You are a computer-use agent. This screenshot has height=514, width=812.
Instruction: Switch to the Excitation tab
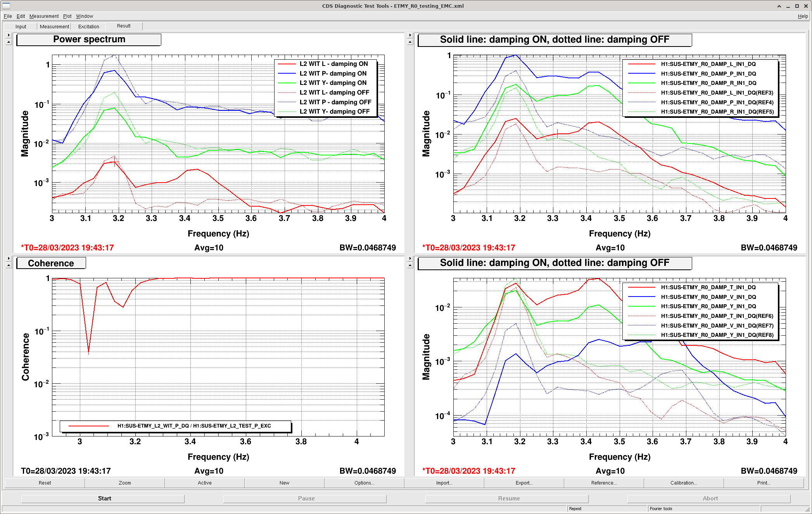(88, 27)
